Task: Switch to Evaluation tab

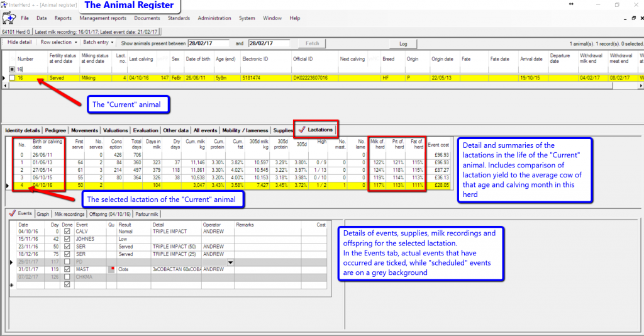Action: click(x=145, y=131)
